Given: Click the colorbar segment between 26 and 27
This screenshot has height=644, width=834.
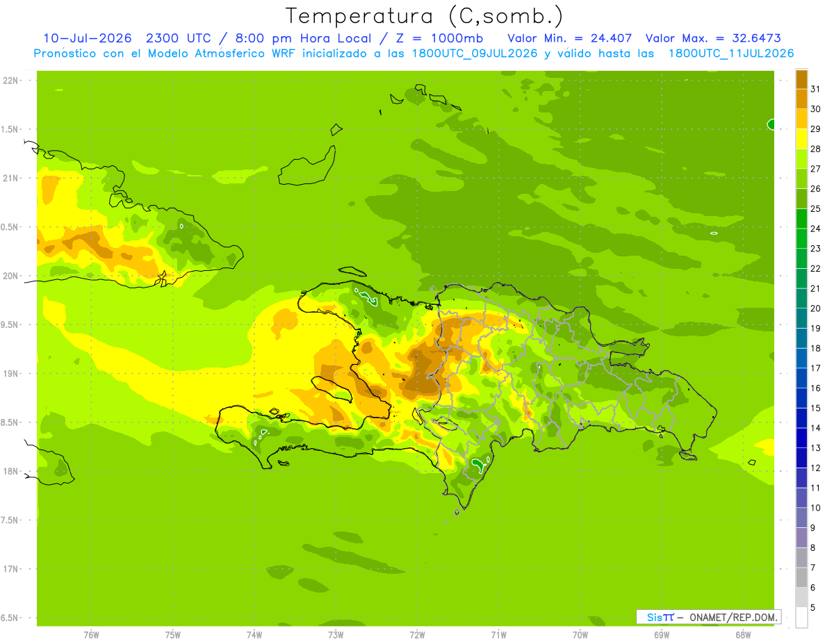Looking at the screenshot, I should [x=802, y=179].
